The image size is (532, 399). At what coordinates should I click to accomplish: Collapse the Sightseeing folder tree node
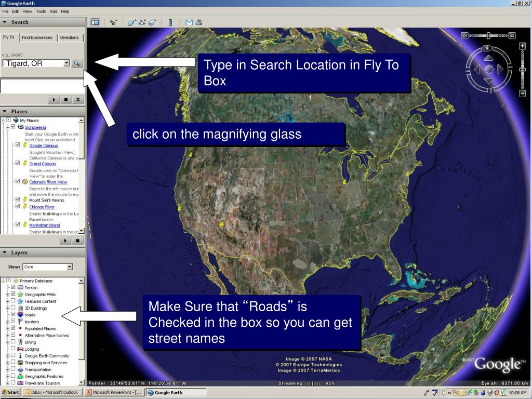[7, 127]
